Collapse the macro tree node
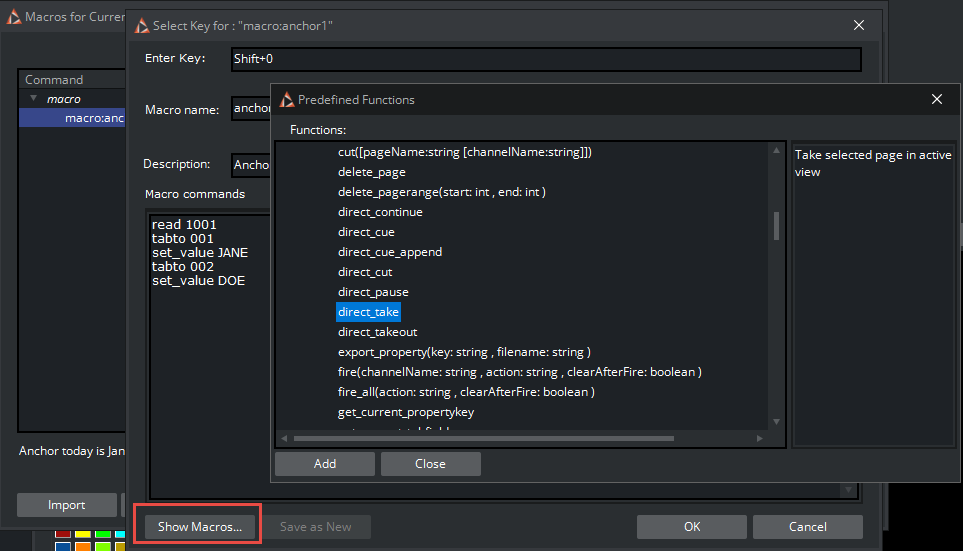 click(34, 99)
